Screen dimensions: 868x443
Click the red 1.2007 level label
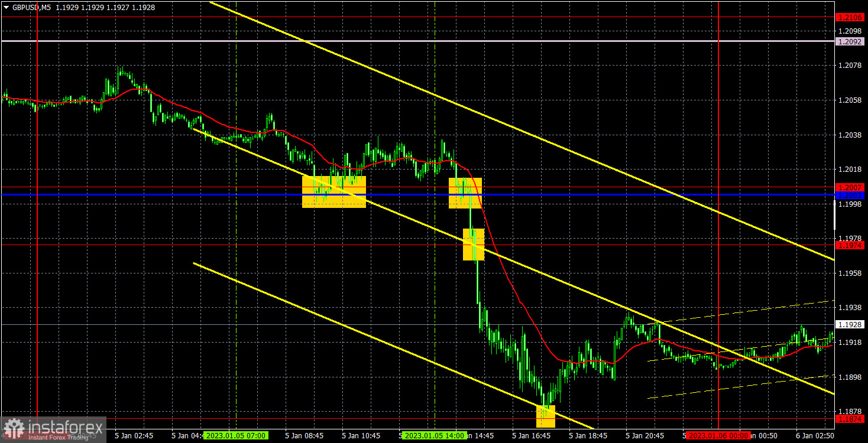pyautogui.click(x=850, y=187)
